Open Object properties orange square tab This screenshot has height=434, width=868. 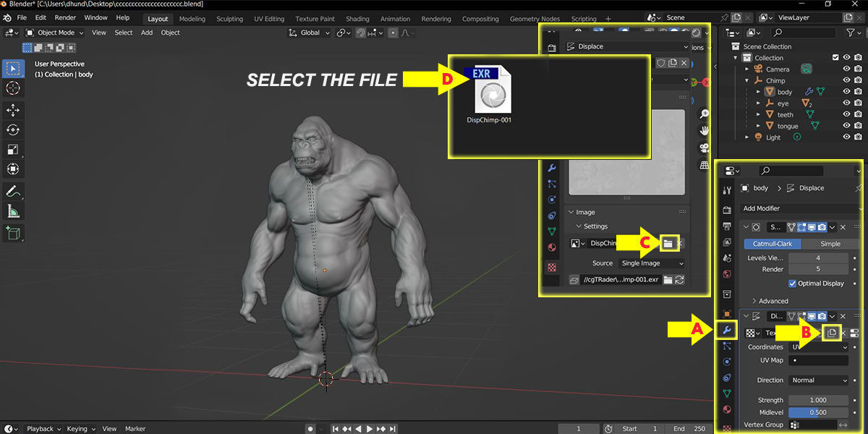(728, 315)
